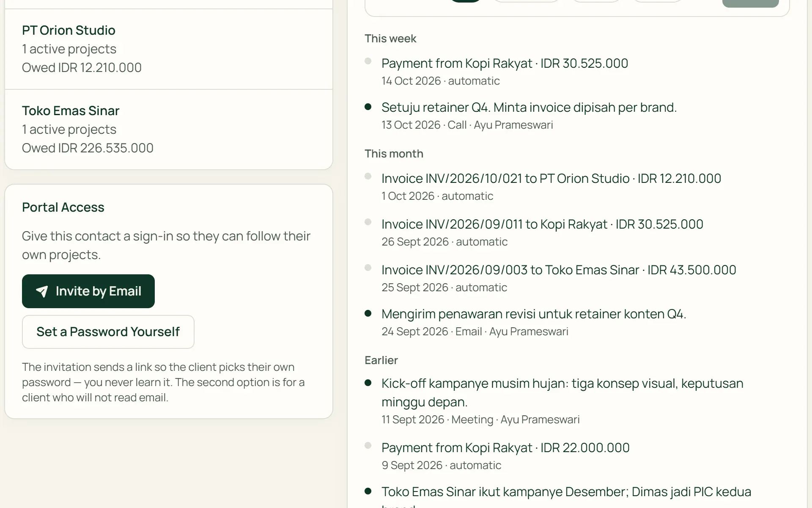Click 1 Oct 2026 automatic metadata line
The width and height of the screenshot is (812, 508).
437,196
